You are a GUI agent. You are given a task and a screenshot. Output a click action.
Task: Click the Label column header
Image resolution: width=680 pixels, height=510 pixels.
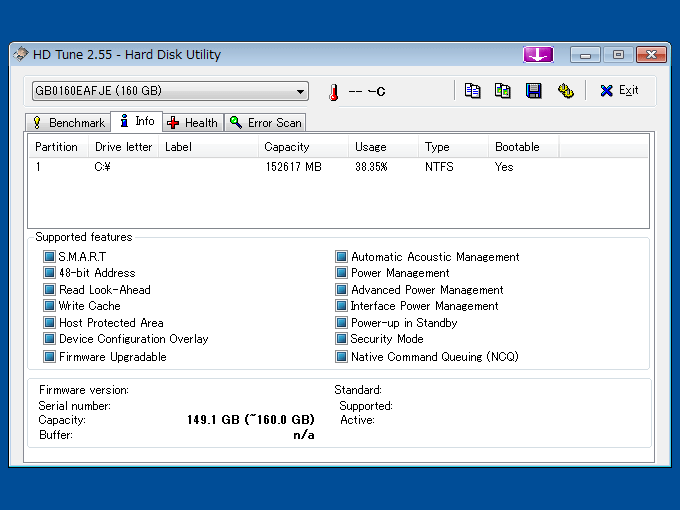(208, 147)
